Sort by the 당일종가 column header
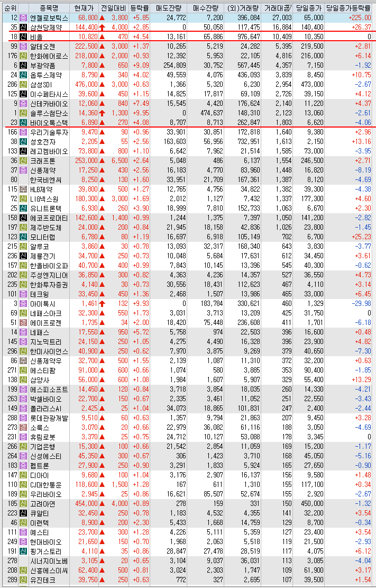 pyautogui.click(x=308, y=8)
